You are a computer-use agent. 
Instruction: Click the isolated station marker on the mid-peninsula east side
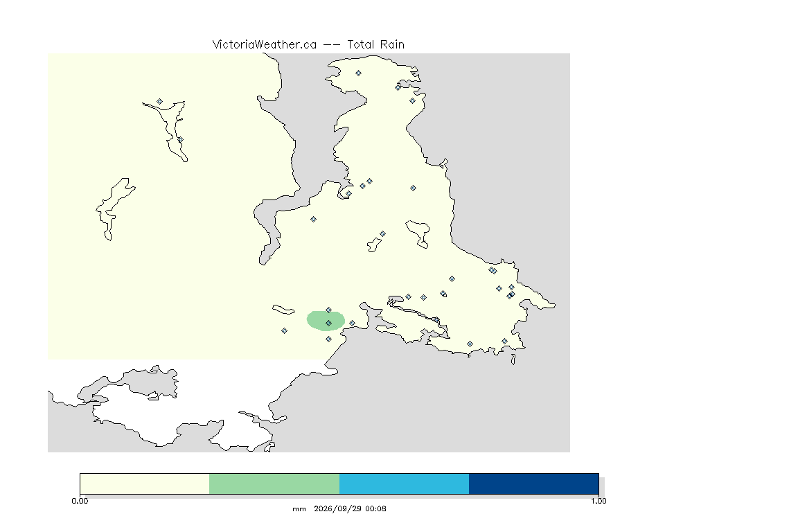point(414,188)
